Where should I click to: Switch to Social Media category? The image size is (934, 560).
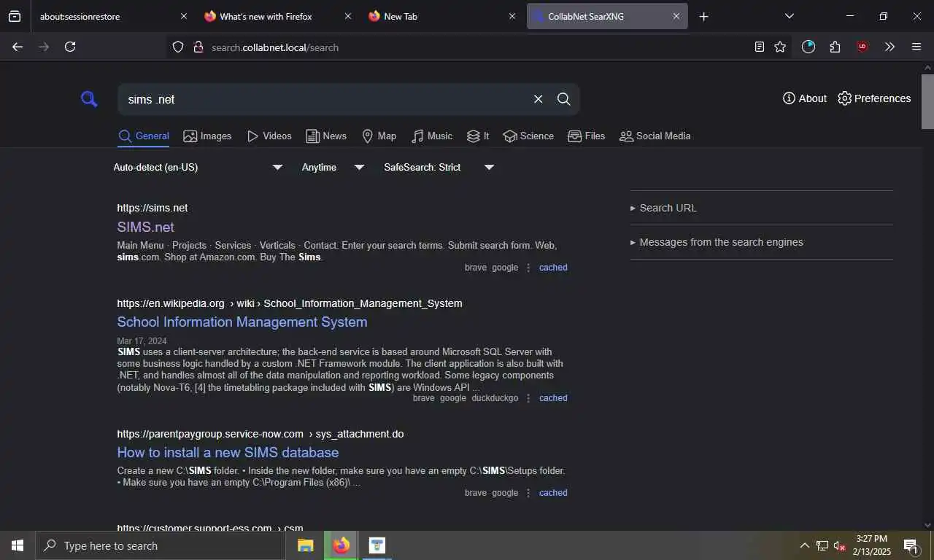click(x=655, y=136)
